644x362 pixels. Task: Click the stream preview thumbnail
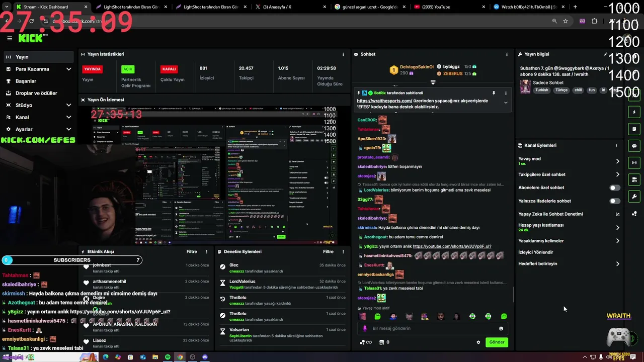point(214,175)
